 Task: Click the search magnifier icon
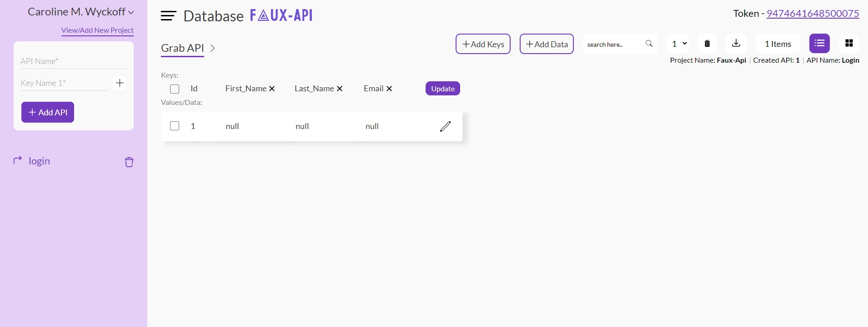[649, 44]
